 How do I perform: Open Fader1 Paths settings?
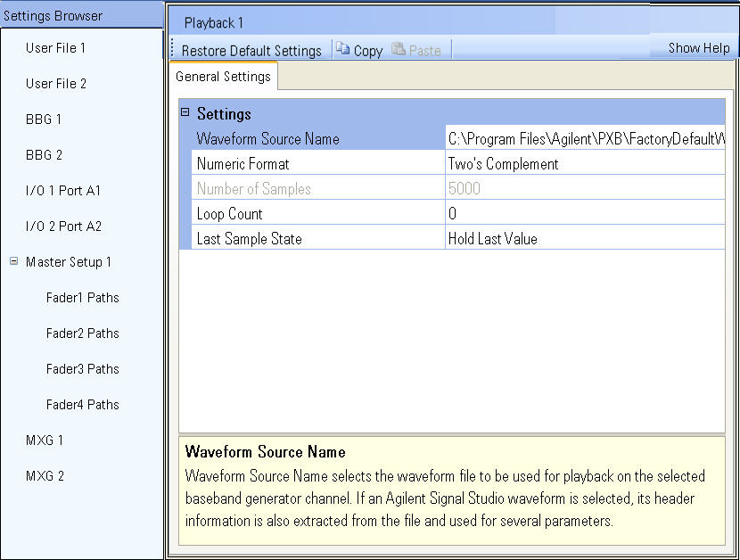tap(82, 298)
